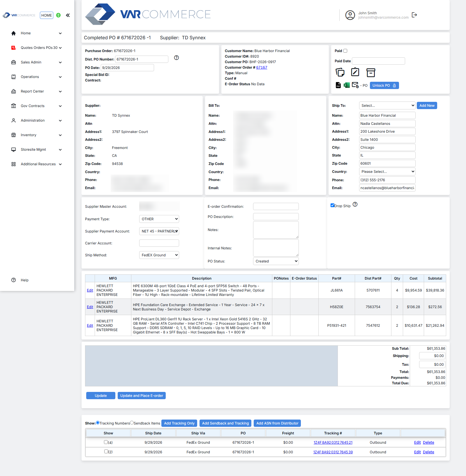Check the Show box for shipment (2)
The width and height of the screenshot is (466, 476).
pyautogui.click(x=106, y=452)
